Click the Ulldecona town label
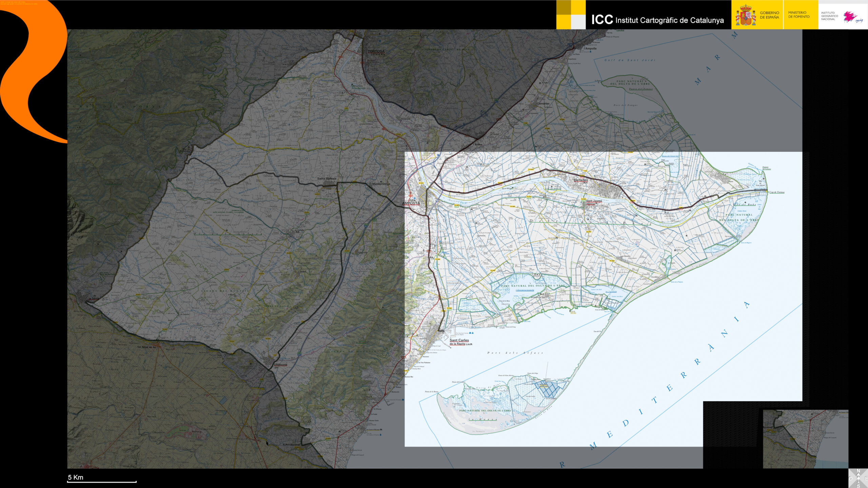 pos(280,365)
